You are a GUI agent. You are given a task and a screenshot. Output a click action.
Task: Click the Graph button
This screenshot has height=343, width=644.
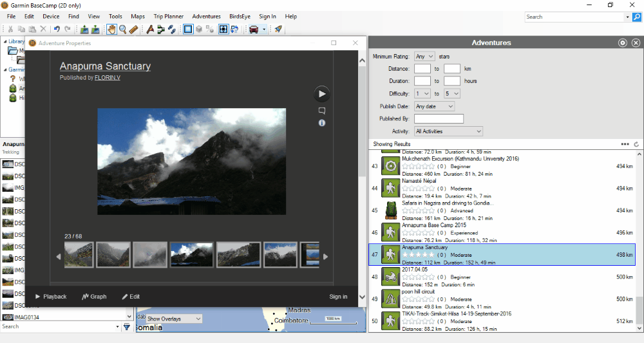coord(94,297)
